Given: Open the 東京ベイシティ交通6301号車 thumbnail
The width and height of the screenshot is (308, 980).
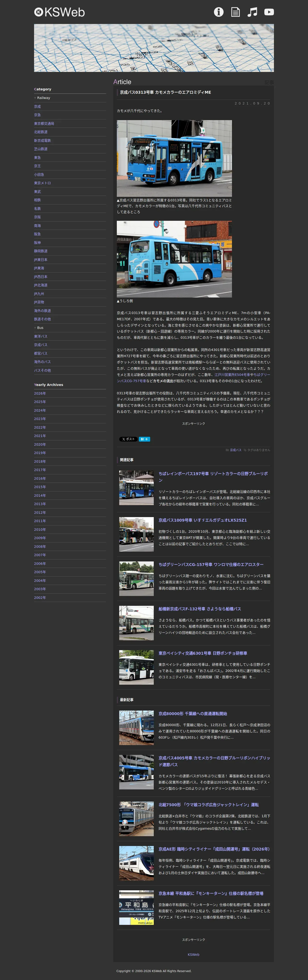Looking at the screenshot, I should (136, 667).
